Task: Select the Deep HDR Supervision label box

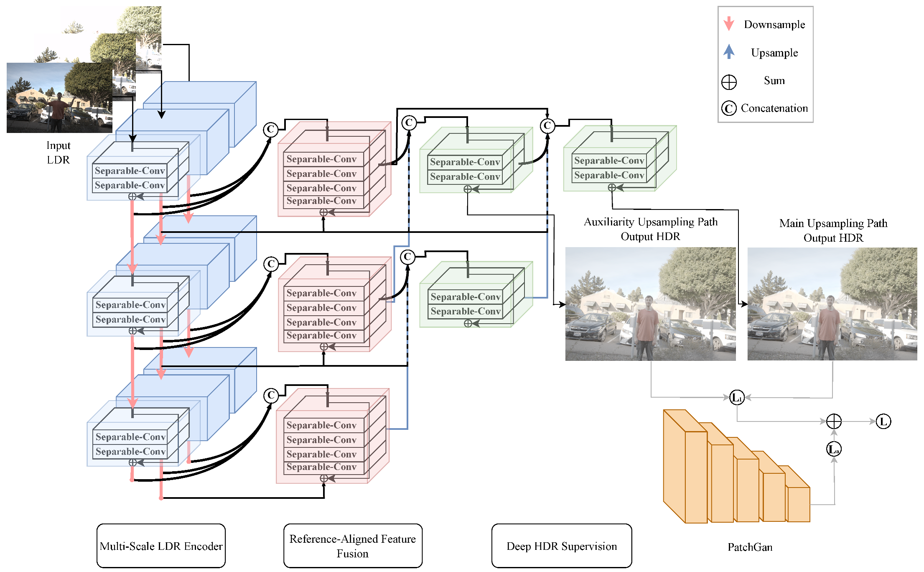Action: coord(561,546)
